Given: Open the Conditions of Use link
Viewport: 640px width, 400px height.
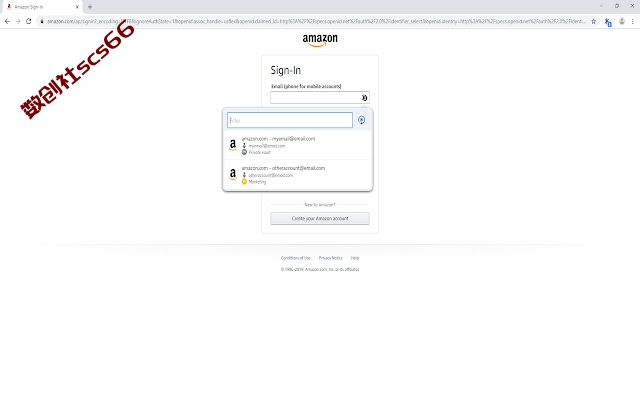Looking at the screenshot, I should 296,258.
